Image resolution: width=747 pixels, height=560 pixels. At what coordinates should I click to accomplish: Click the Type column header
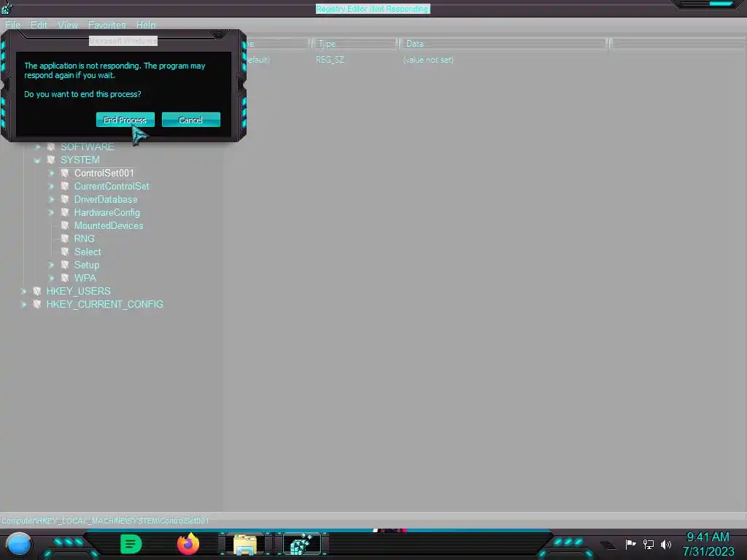tap(355, 44)
